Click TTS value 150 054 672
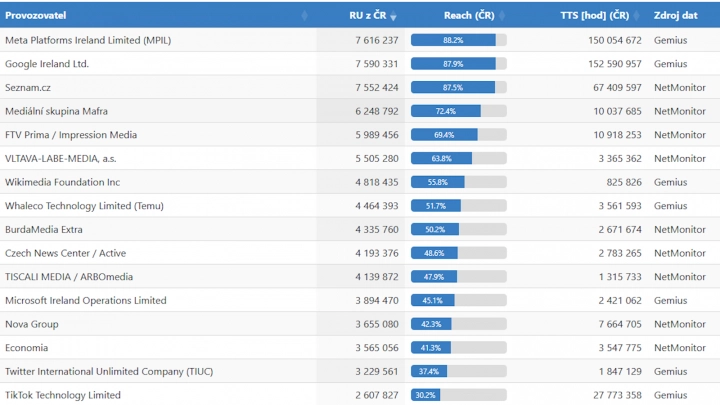 [x=615, y=40]
